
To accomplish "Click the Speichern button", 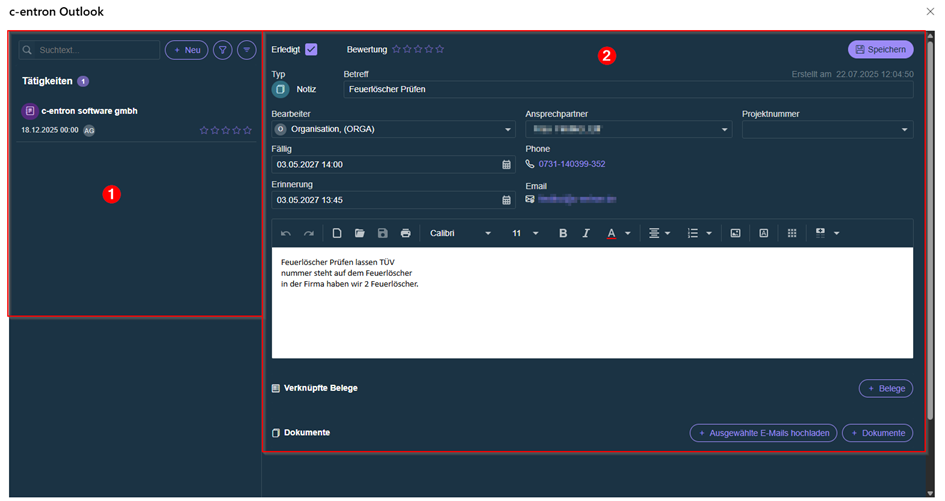I will pyautogui.click(x=880, y=49).
